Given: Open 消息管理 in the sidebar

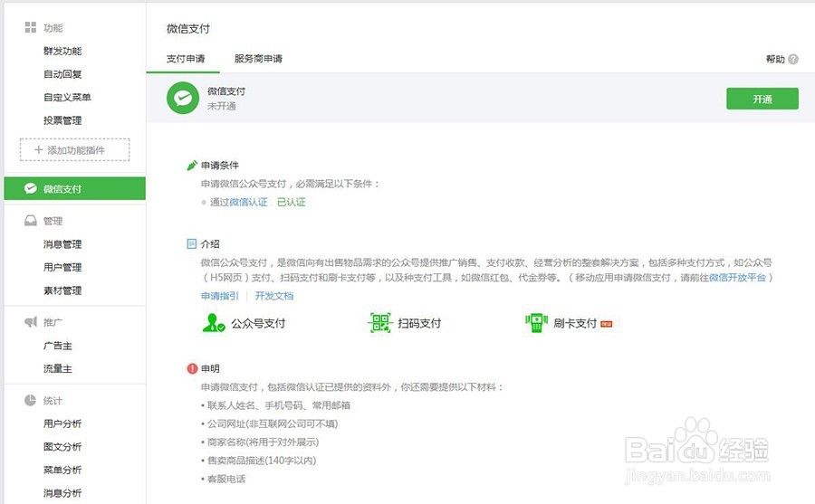Looking at the screenshot, I should pos(62,243).
